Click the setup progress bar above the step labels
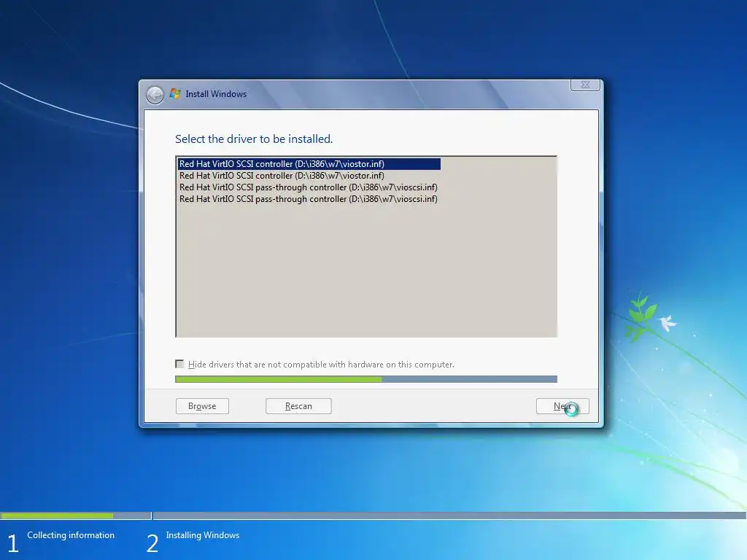747x560 pixels. 373,516
